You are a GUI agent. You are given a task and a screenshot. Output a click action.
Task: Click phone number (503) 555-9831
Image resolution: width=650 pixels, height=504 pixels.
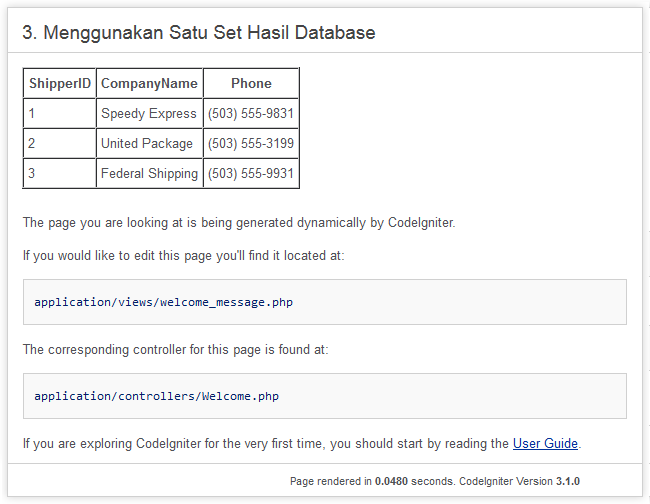[x=251, y=113]
